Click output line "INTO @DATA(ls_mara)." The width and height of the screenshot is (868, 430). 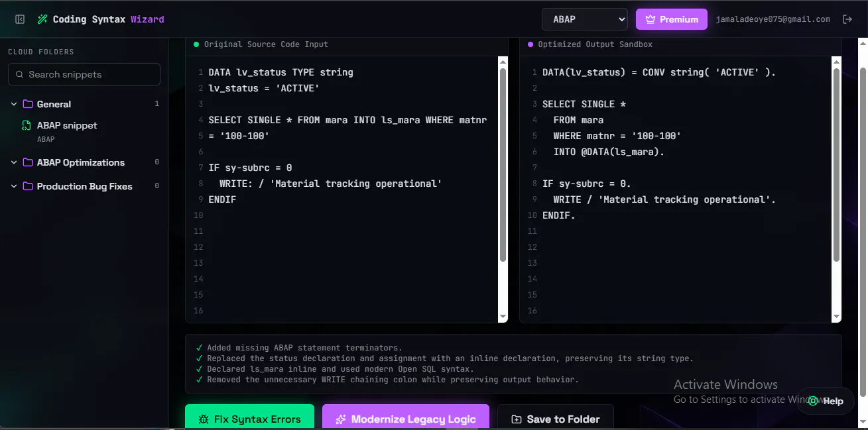coord(609,152)
